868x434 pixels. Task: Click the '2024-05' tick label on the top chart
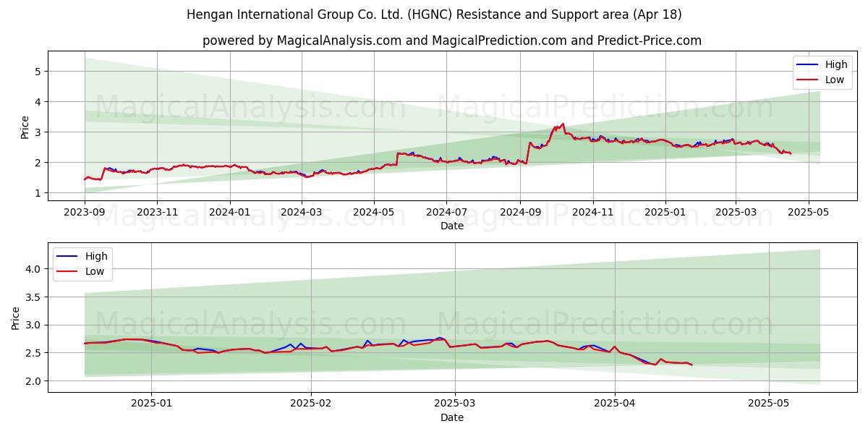click(374, 213)
